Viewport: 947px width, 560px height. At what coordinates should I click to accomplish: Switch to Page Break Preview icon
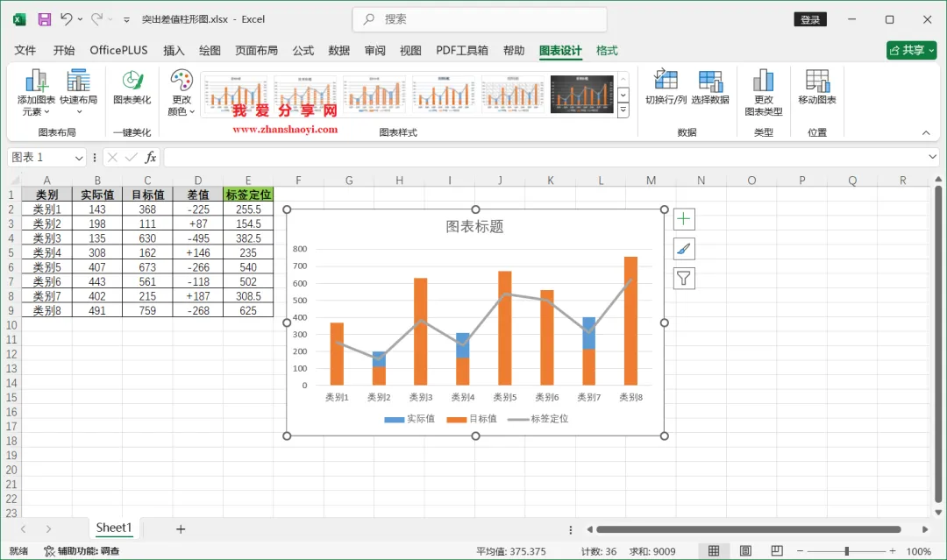pyautogui.click(x=777, y=551)
